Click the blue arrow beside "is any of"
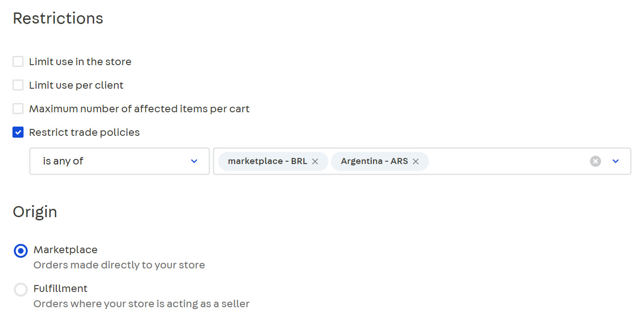 [x=194, y=161]
